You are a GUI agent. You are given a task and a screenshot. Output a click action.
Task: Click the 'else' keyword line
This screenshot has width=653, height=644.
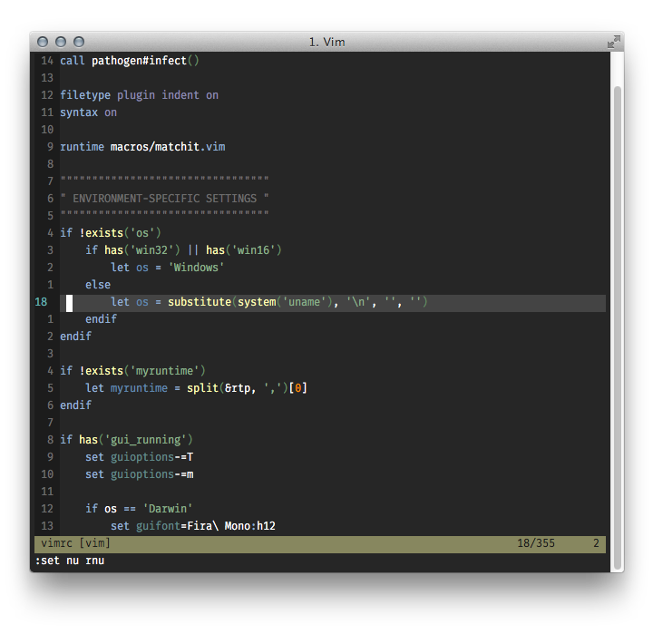[x=98, y=285]
